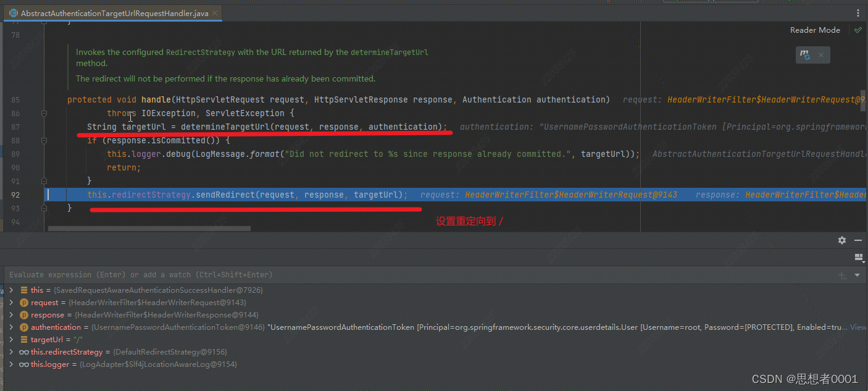Expand the request variable node
Screen dimensions: 868x391
pyautogui.click(x=11, y=303)
